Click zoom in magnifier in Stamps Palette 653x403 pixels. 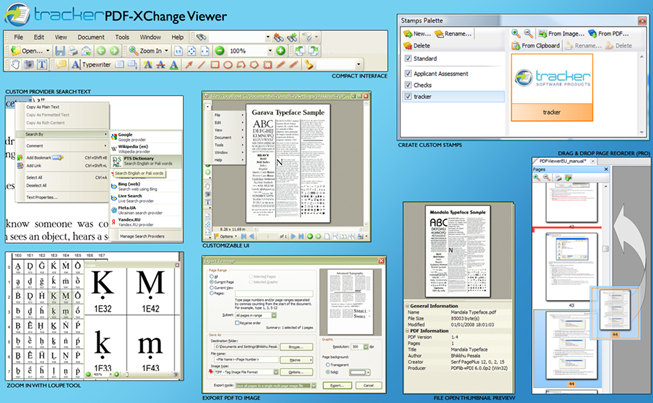point(516,33)
